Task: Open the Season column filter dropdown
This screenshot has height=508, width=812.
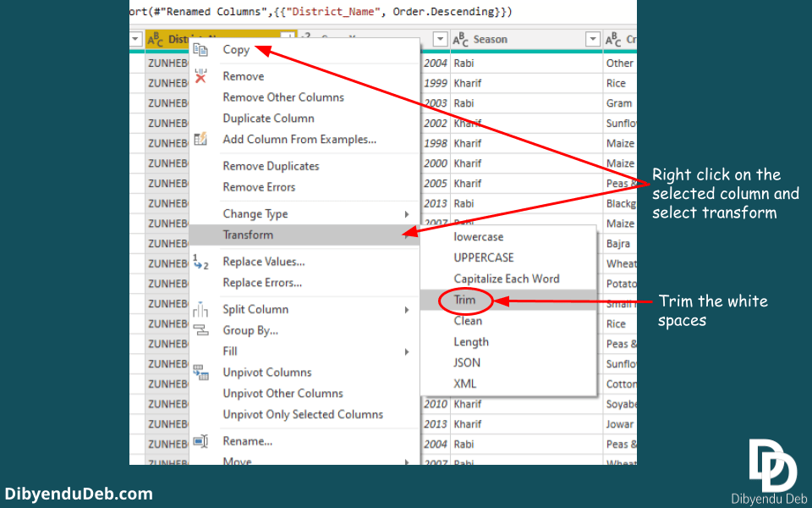Action: (x=592, y=40)
